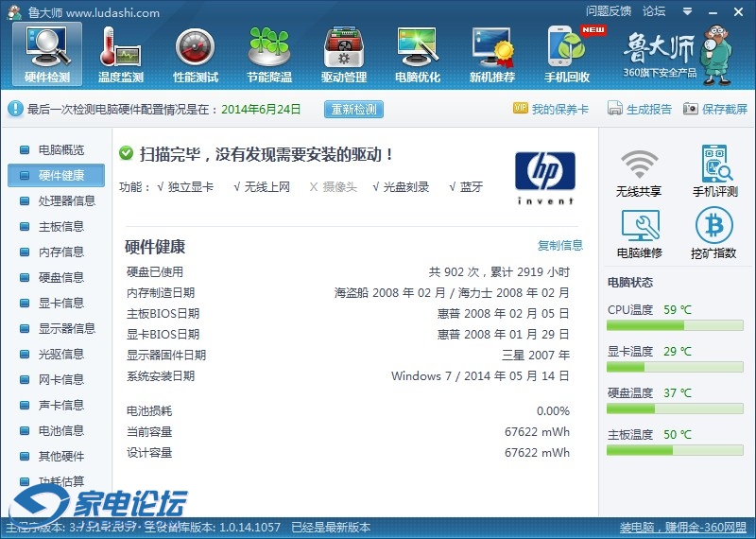Click the value 惠普 2008 年 02 月 05 日
The image size is (756, 539).
(504, 314)
